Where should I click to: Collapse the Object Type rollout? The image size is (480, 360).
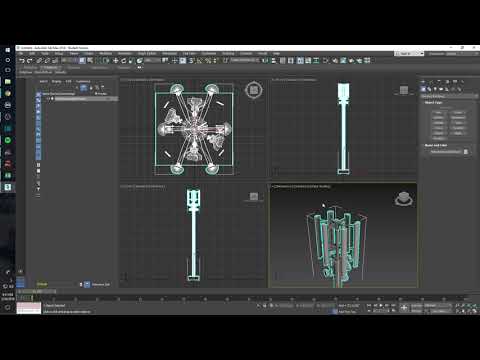(433, 103)
